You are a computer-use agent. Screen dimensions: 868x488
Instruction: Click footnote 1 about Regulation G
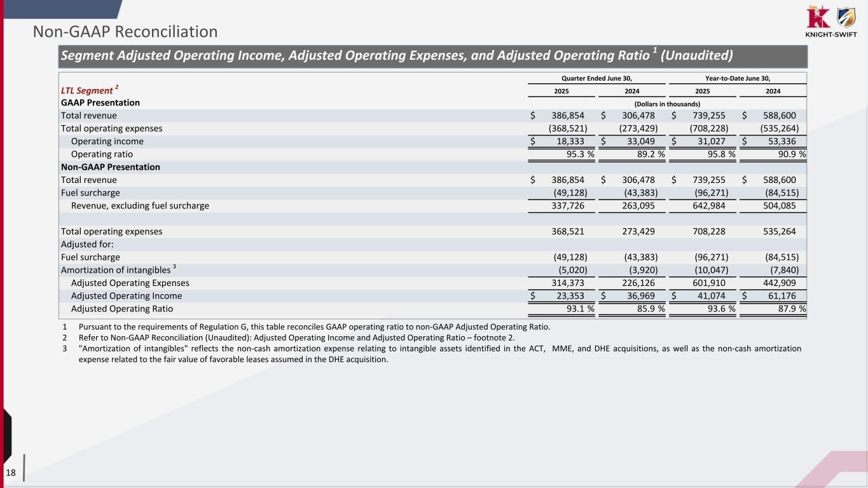point(314,327)
